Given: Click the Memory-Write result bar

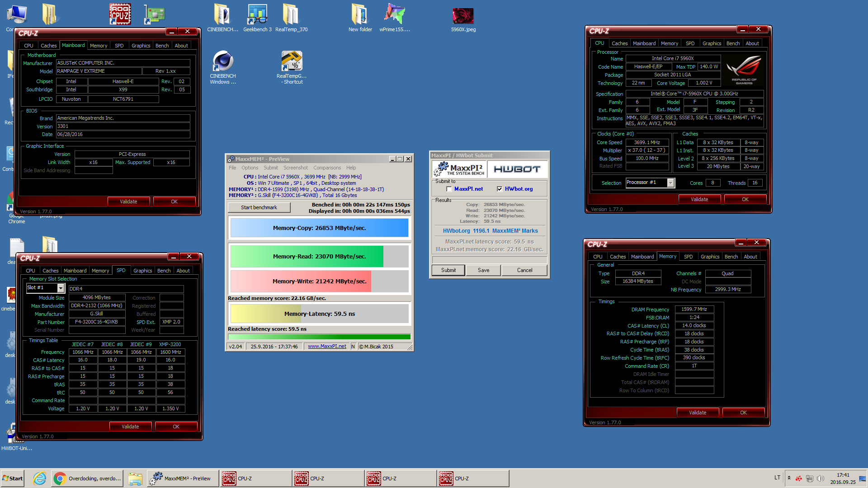Looking at the screenshot, I should click(x=319, y=281).
